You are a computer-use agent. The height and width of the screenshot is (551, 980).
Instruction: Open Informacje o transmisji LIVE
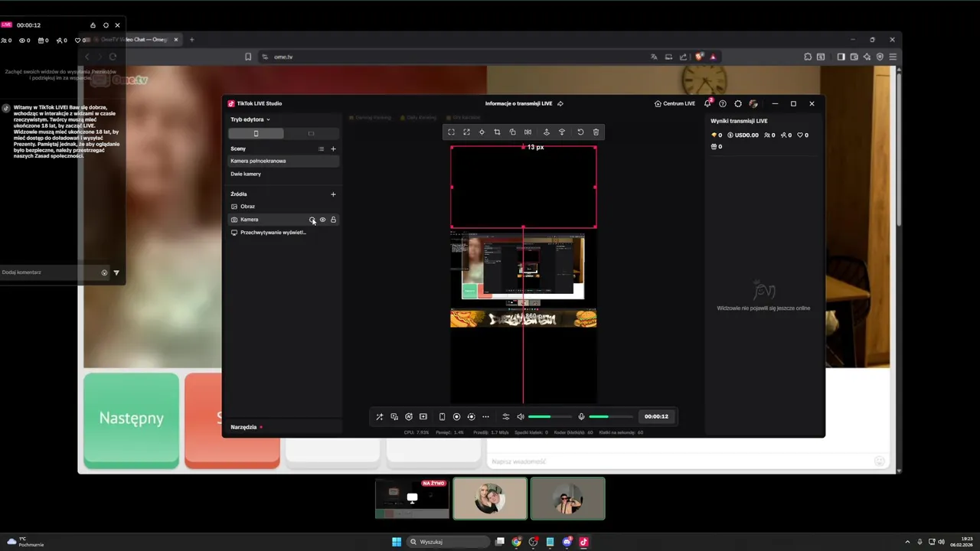(x=518, y=103)
